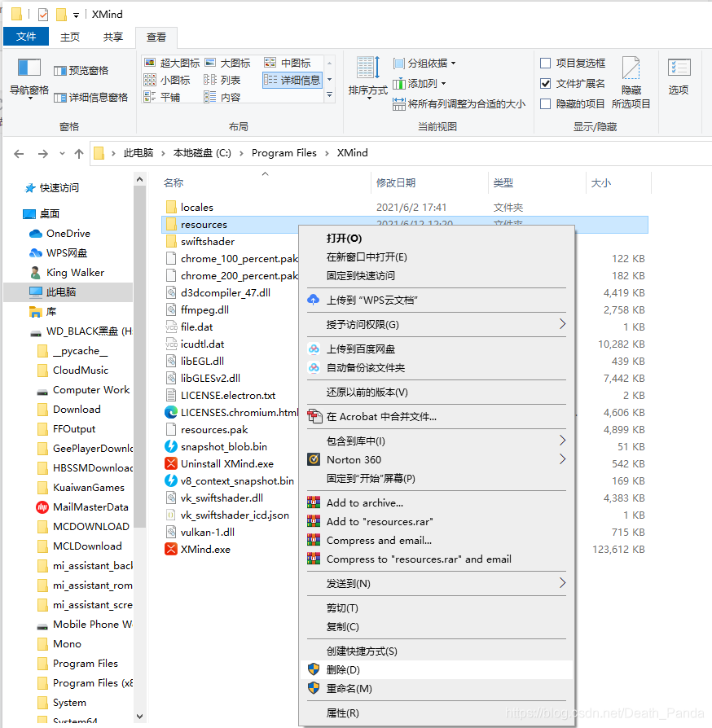This screenshot has height=728, width=712.
Task: Open LICENSES.chromium.html Edge file icon
Action: [171, 413]
